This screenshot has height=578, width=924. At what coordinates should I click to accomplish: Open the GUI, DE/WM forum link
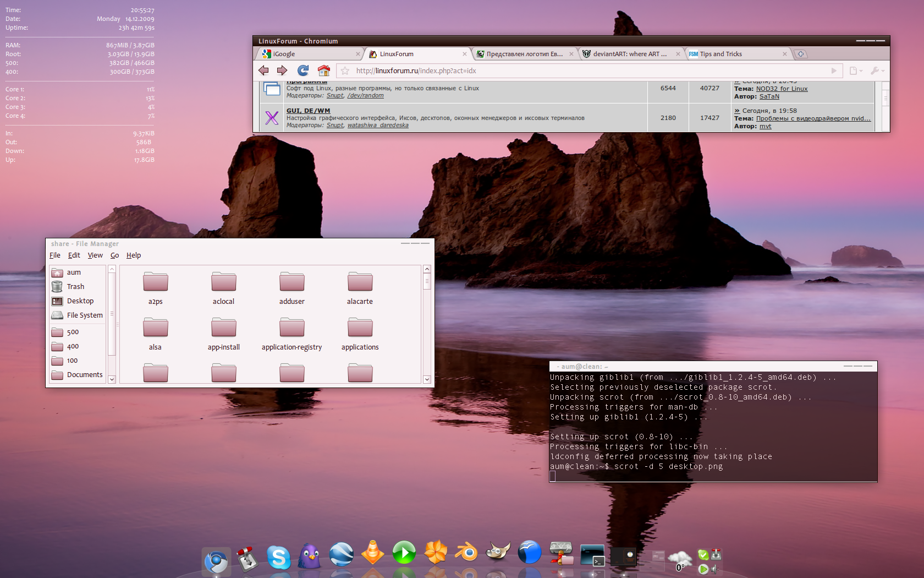point(308,111)
